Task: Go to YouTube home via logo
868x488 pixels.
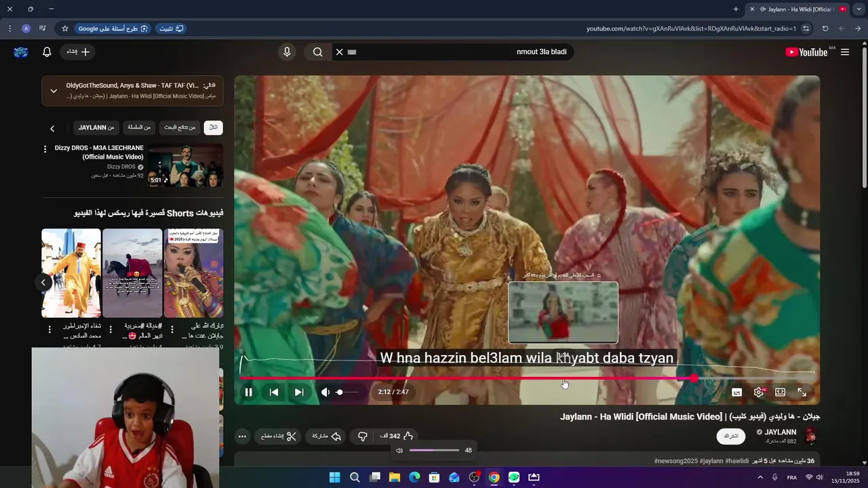Action: pyautogui.click(x=806, y=52)
